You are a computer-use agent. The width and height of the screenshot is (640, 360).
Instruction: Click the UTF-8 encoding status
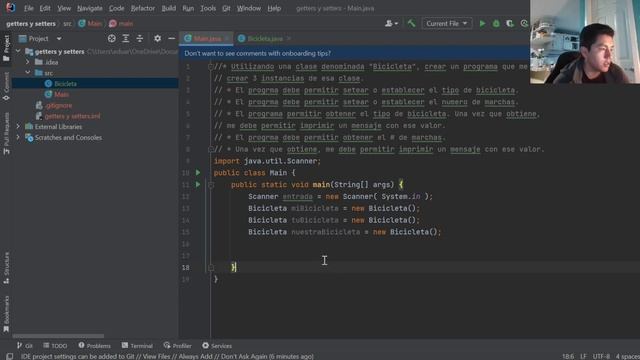pos(601,356)
